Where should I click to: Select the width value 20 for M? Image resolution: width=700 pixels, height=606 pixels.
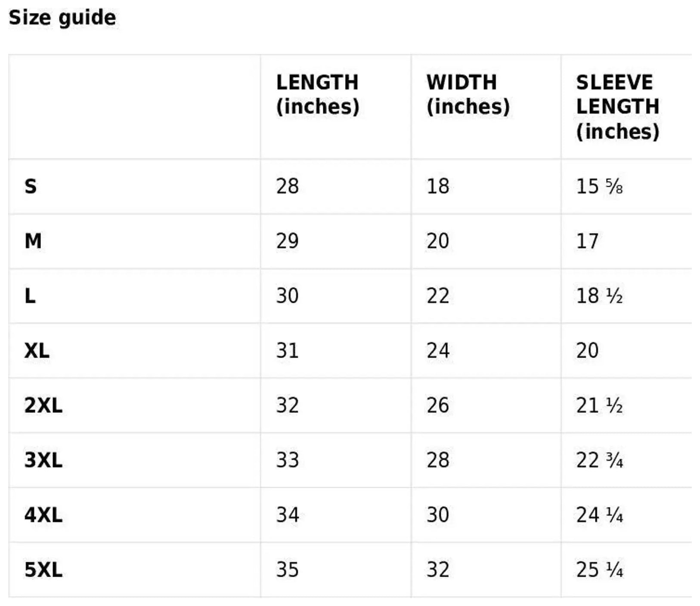click(437, 241)
